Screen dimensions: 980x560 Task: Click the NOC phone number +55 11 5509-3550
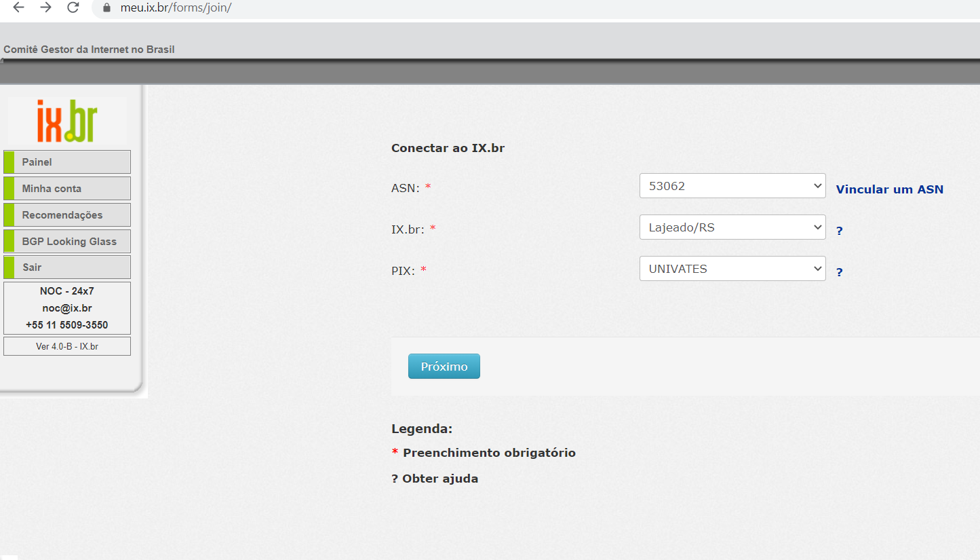(x=67, y=325)
